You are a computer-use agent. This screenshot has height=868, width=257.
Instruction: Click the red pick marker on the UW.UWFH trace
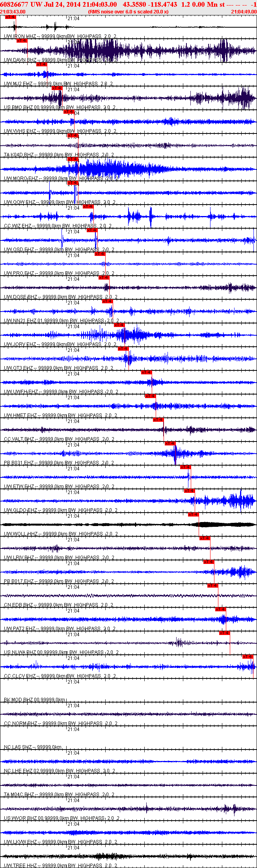[147, 372]
